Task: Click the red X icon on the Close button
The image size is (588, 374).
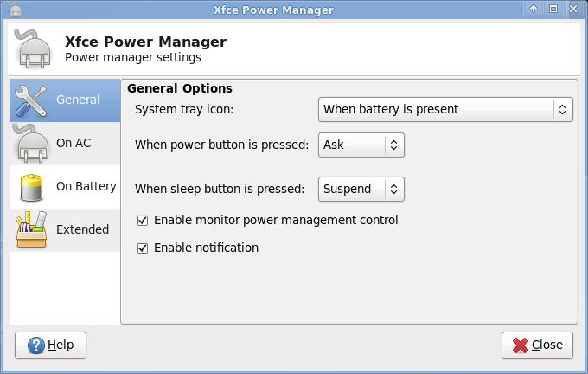Action: point(521,345)
